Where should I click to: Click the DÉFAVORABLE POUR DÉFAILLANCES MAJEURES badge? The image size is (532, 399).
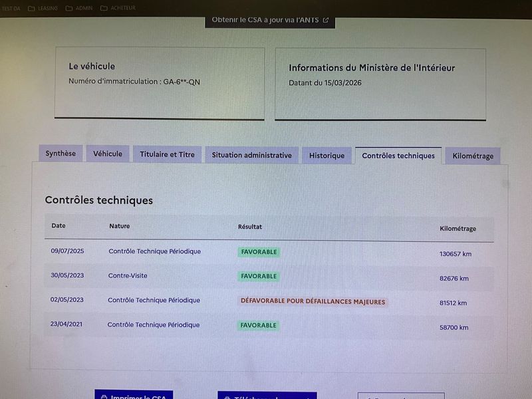coord(313,301)
